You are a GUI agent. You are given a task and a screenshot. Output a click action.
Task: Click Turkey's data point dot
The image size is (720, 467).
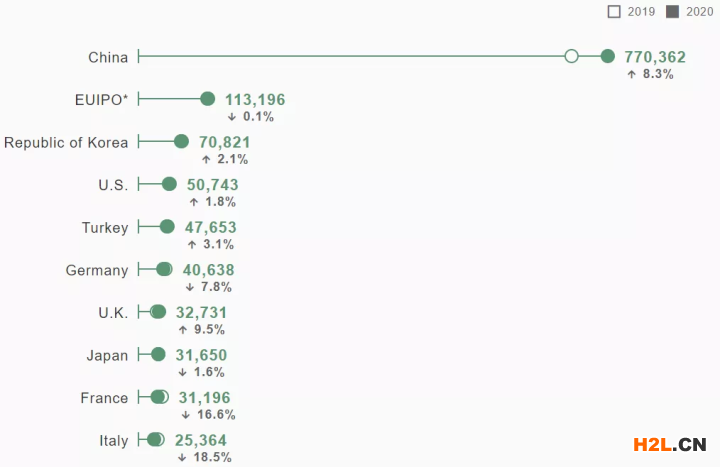(x=167, y=227)
